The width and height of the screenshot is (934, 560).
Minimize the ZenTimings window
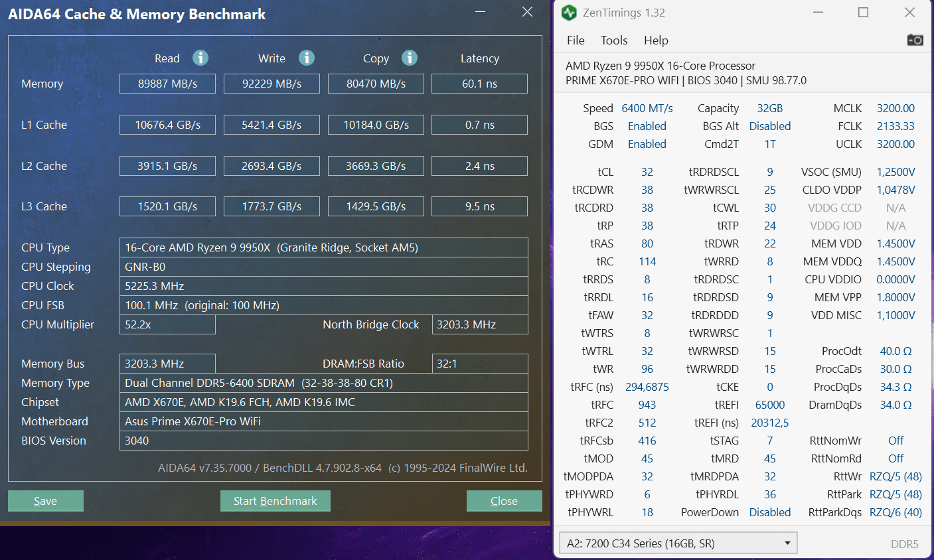click(818, 13)
